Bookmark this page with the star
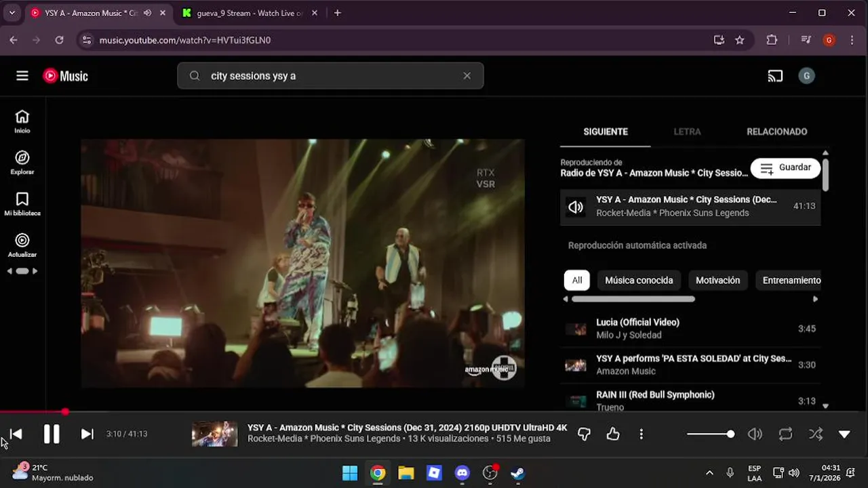 click(740, 40)
